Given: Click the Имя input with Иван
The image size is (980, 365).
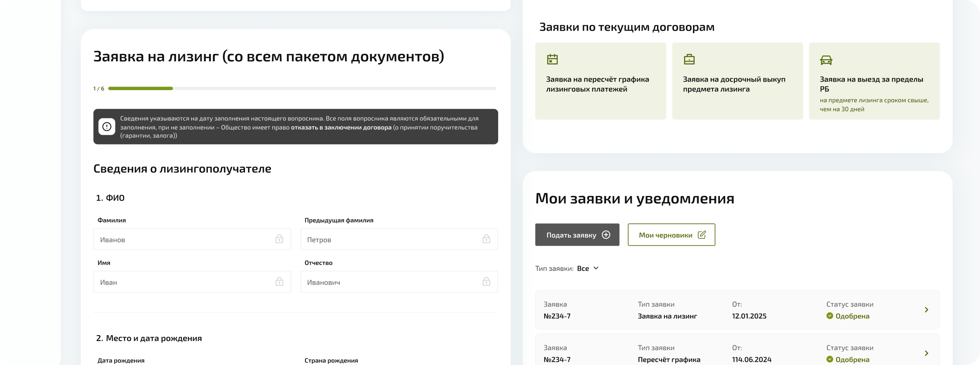Looking at the screenshot, I should pos(192,282).
